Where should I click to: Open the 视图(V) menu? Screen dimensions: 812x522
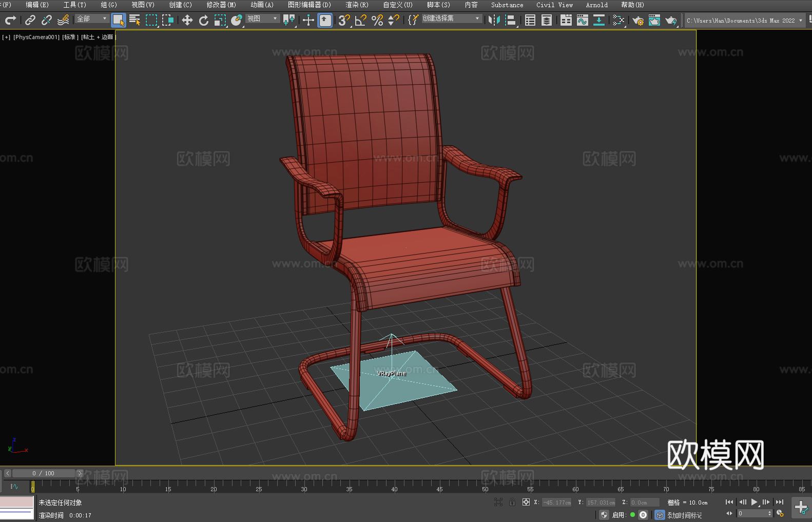point(143,5)
